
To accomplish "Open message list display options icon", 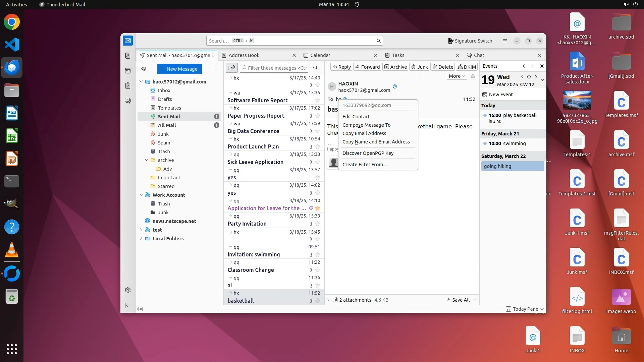I will point(315,68).
